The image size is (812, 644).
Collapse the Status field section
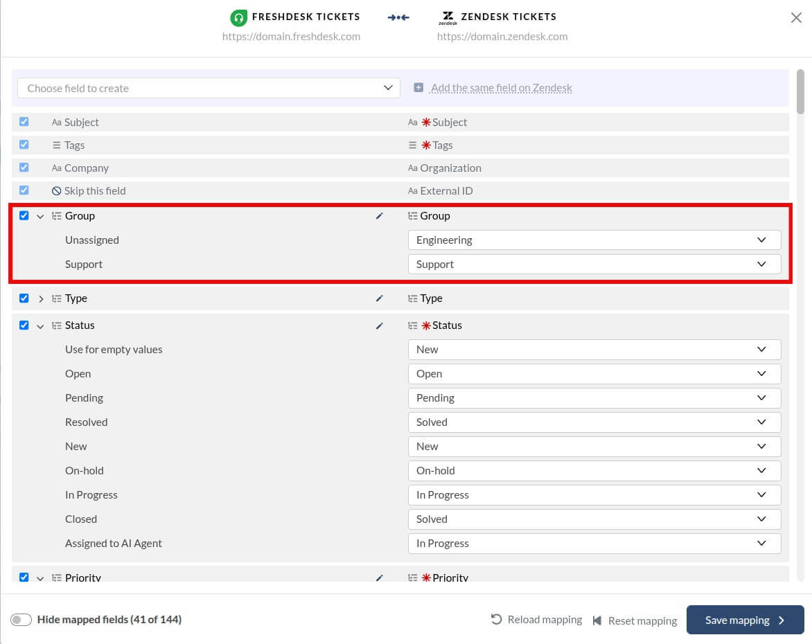pyautogui.click(x=40, y=326)
